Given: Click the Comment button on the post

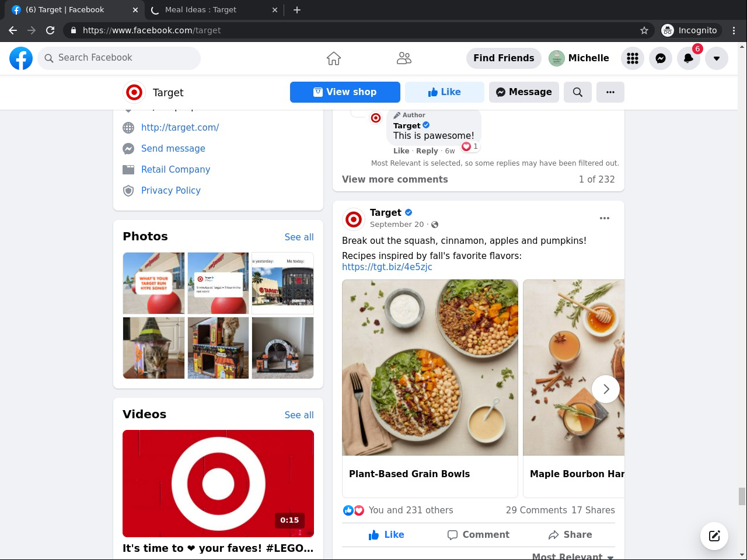Looking at the screenshot, I should point(479,535).
